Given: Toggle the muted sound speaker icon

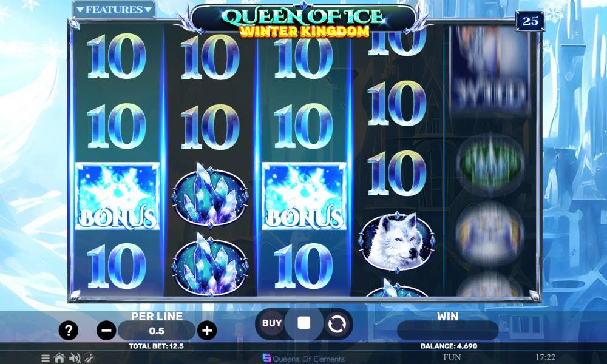Looking at the screenshot, I should [75, 358].
